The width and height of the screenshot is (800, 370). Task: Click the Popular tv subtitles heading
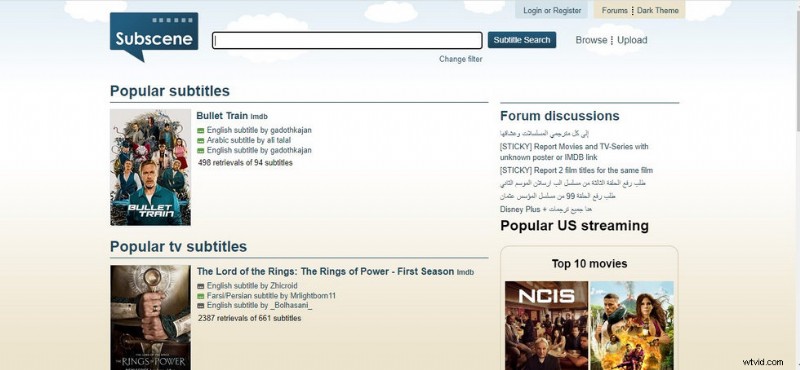point(179,247)
